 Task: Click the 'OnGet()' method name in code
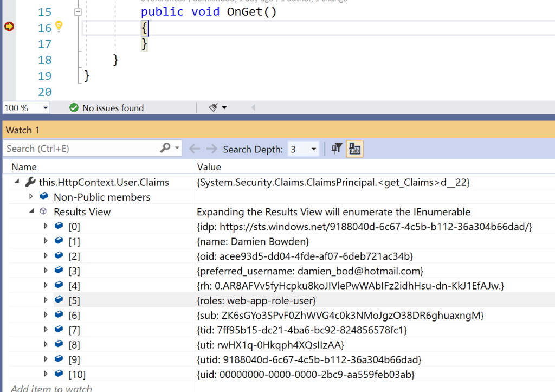[x=251, y=12]
